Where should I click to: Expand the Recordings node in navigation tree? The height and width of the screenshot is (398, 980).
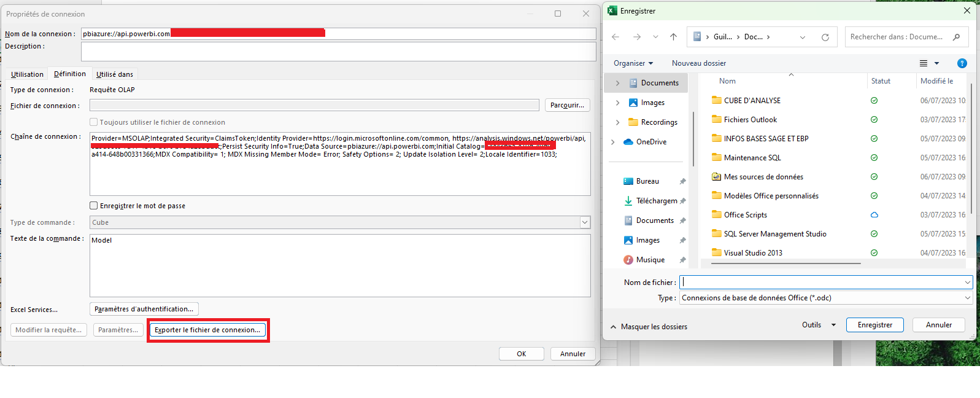pyautogui.click(x=618, y=122)
